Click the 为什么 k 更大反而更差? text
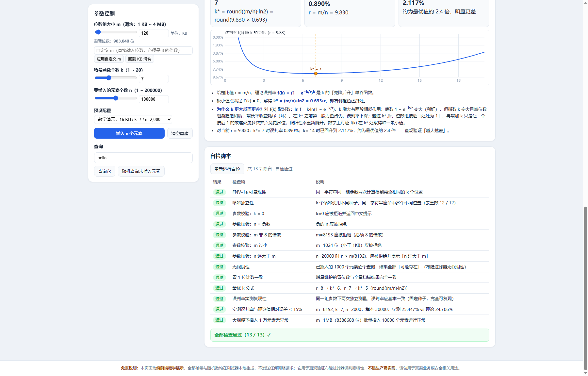The image size is (588, 376). coord(239,109)
